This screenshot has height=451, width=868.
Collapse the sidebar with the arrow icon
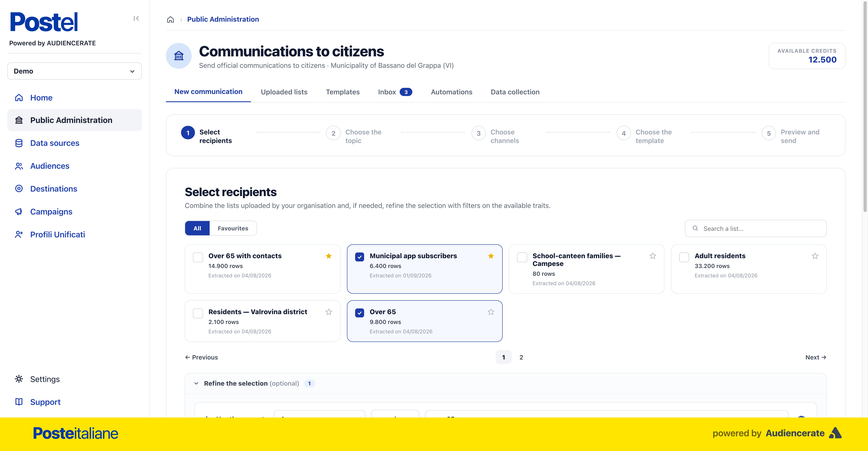pos(136,19)
